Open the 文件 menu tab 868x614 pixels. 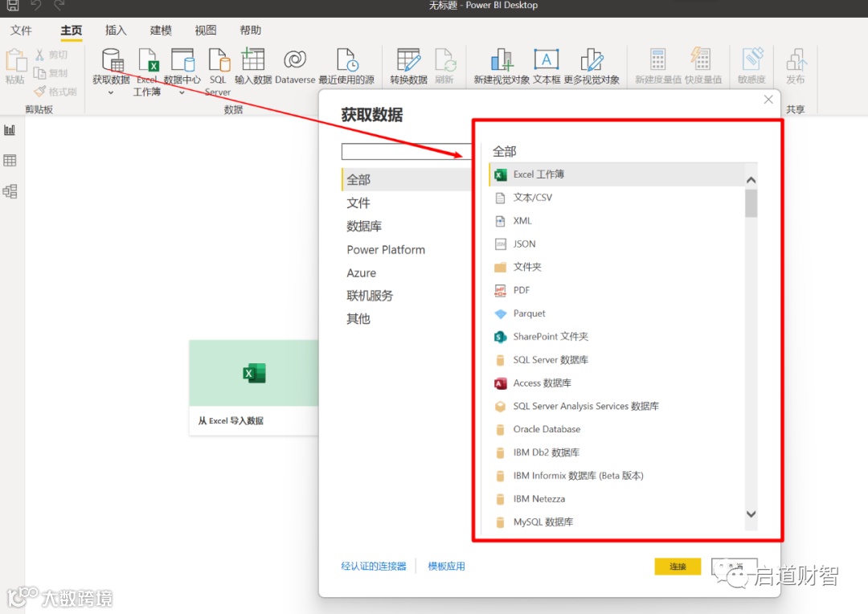pyautogui.click(x=21, y=31)
